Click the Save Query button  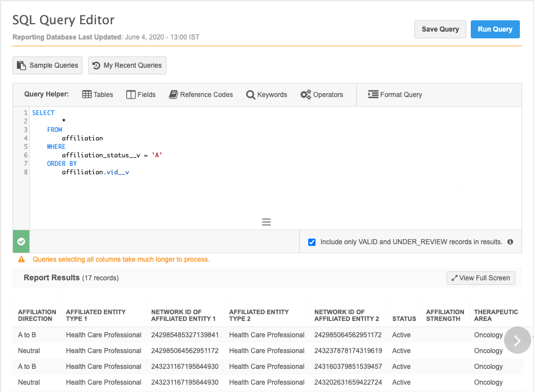click(440, 29)
